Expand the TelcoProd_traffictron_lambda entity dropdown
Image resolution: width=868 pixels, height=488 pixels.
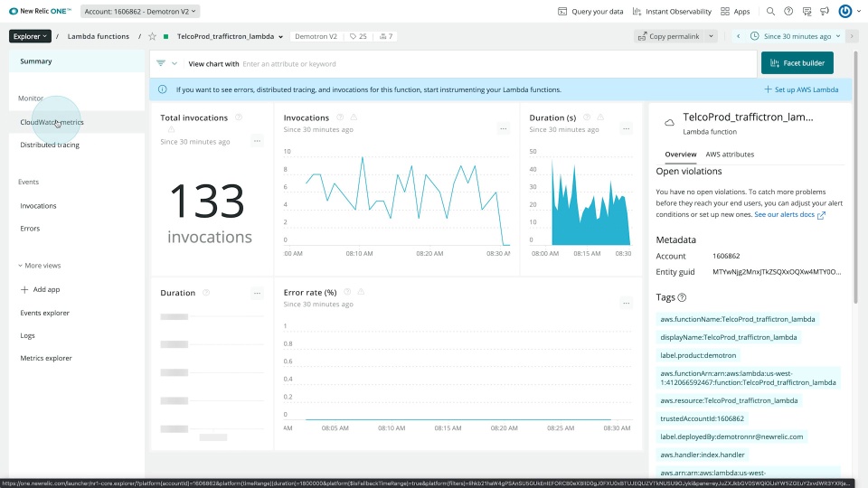pyautogui.click(x=280, y=37)
